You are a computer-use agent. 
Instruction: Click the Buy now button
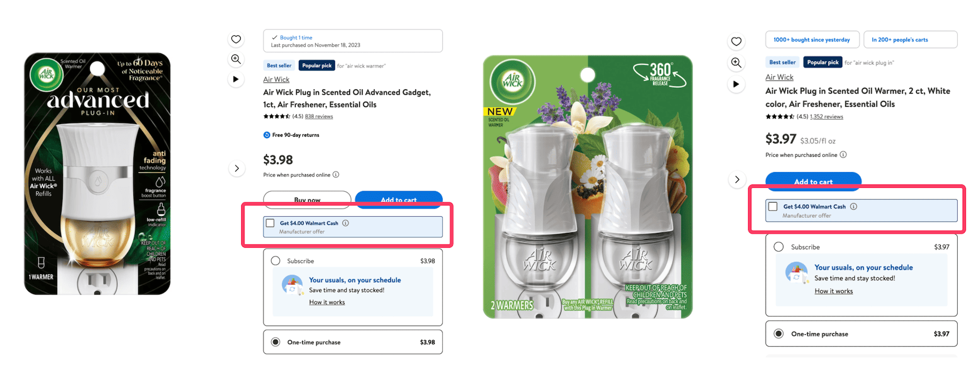coord(307,200)
